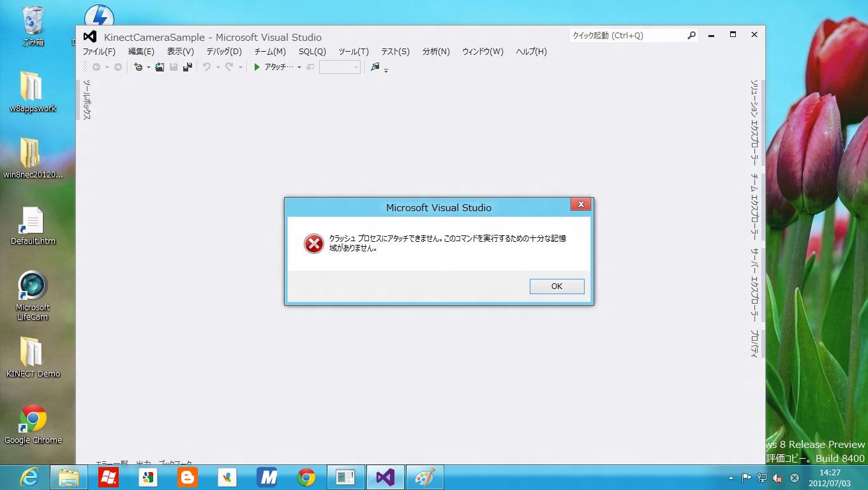Select the Google Chrome desktop shortcut

point(33,424)
